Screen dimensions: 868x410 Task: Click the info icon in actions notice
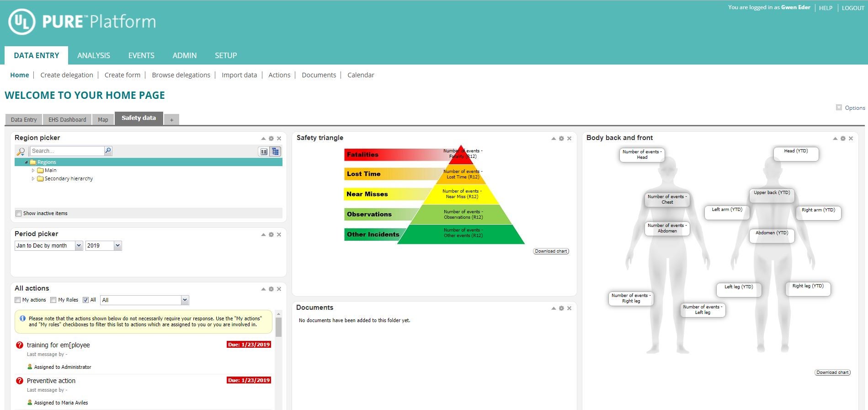[22, 318]
